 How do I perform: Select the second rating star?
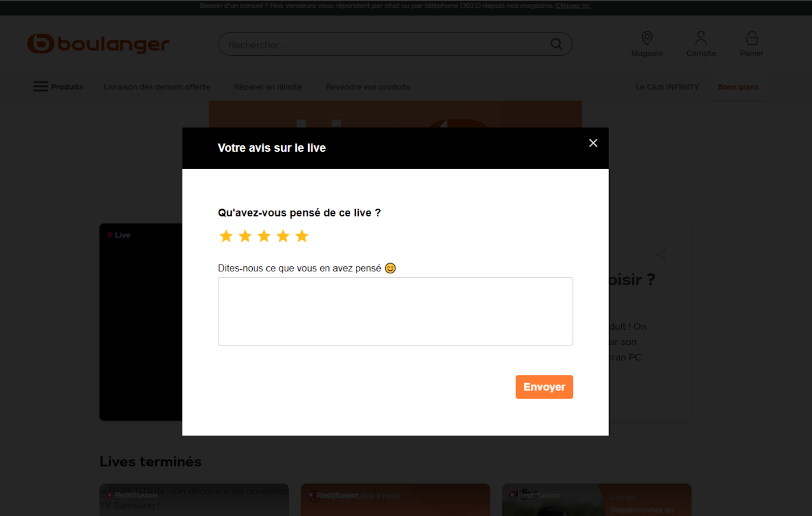click(245, 236)
